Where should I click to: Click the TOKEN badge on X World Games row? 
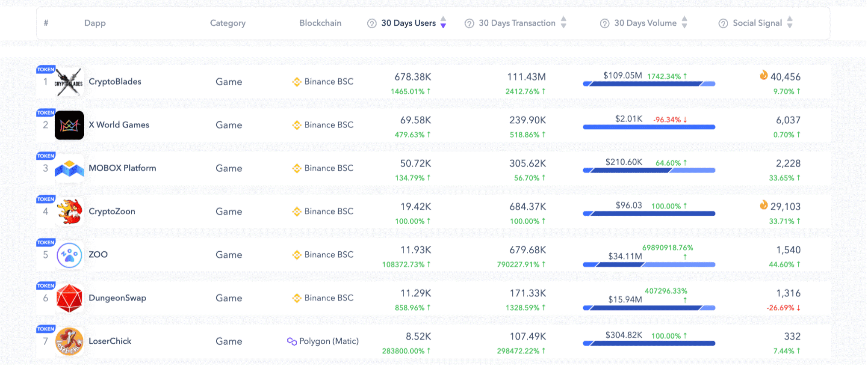coord(46,113)
